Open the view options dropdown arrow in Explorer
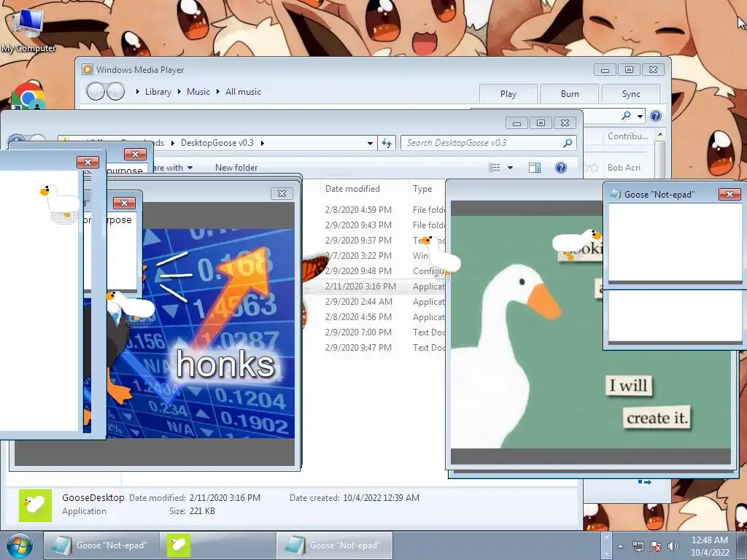The image size is (747, 560). 510,168
